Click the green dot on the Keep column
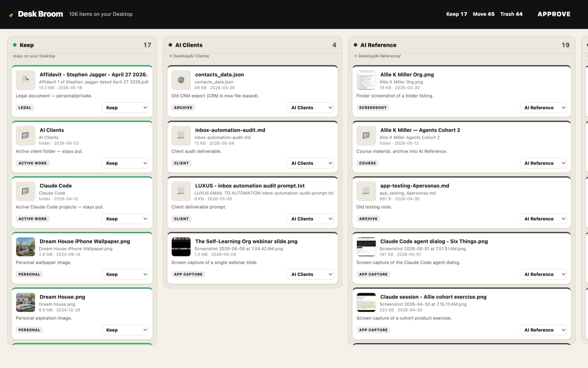 pyautogui.click(x=15, y=45)
